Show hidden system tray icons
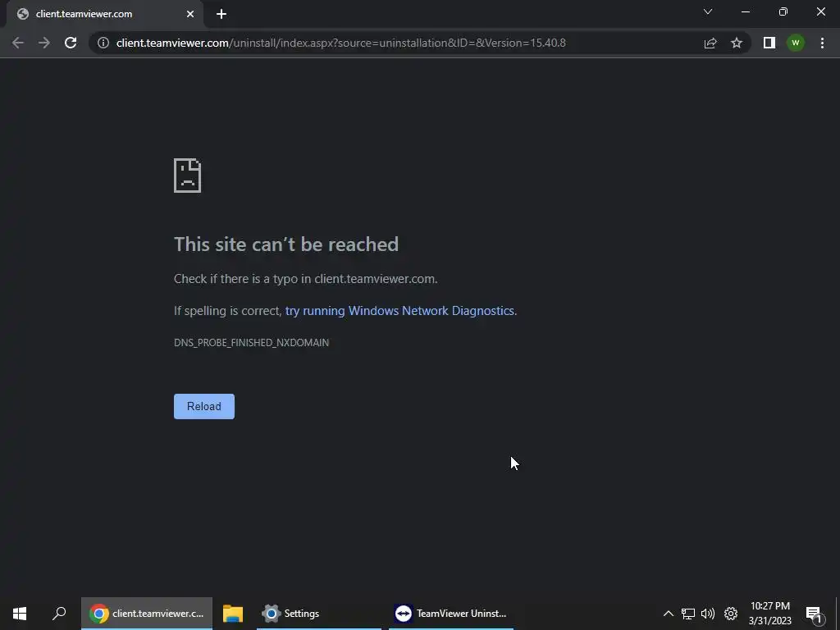The width and height of the screenshot is (840, 630). coord(668,614)
